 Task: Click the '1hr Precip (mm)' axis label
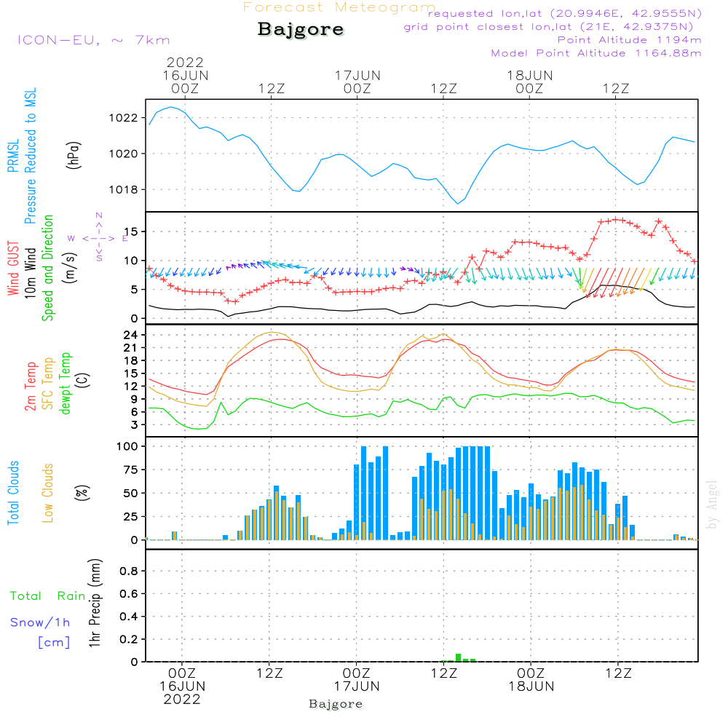coord(95,603)
